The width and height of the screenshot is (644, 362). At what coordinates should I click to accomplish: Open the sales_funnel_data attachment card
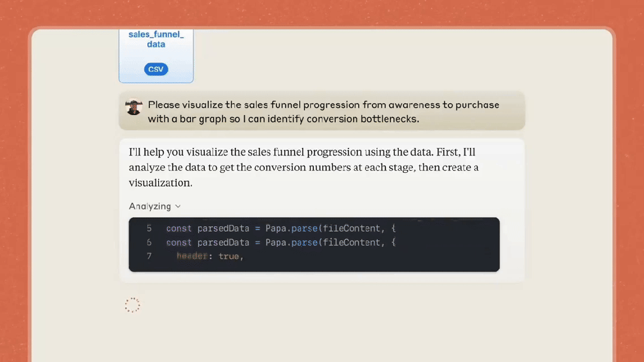156,55
